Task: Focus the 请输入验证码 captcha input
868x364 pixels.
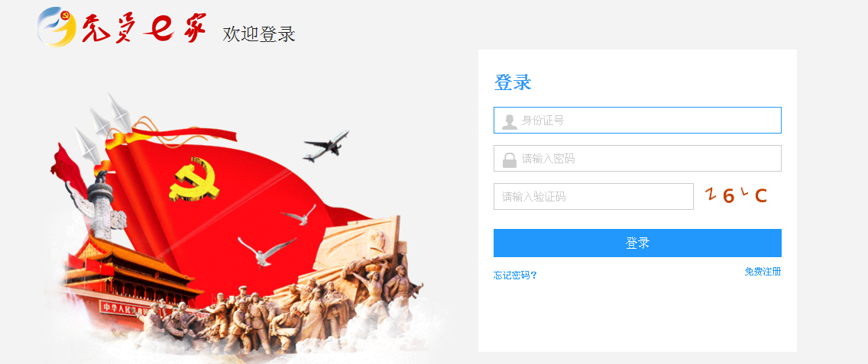Action: 594,196
